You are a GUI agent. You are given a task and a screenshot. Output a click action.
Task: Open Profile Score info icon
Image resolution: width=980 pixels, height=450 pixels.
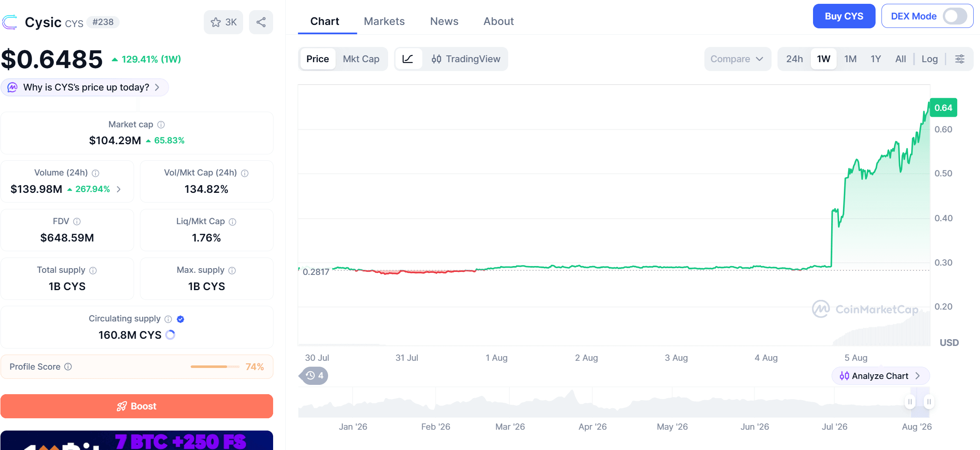point(68,367)
